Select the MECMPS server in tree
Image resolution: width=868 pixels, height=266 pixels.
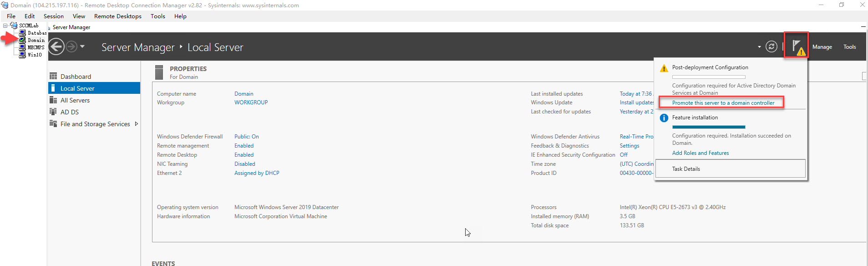[36, 47]
